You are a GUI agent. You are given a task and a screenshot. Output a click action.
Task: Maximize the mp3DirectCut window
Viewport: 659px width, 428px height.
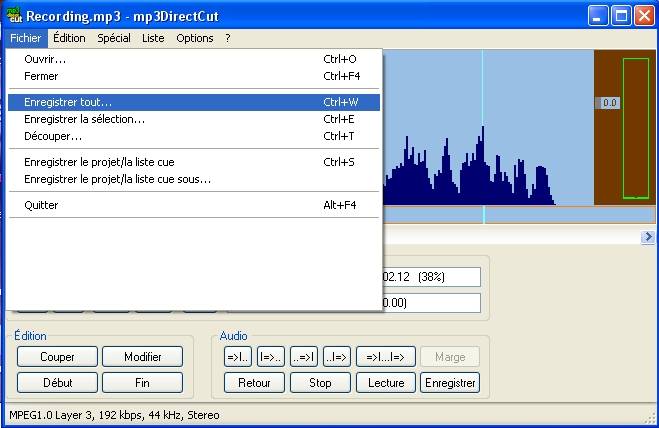[x=621, y=16]
